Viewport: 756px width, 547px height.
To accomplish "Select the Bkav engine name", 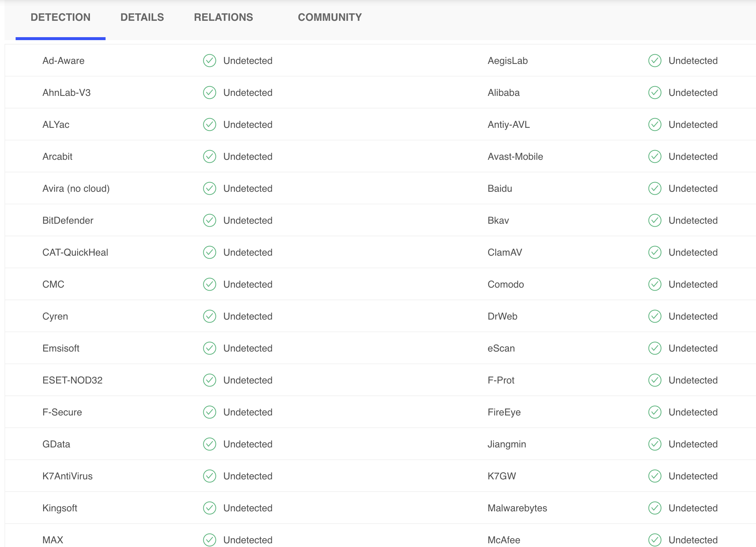I will point(498,220).
